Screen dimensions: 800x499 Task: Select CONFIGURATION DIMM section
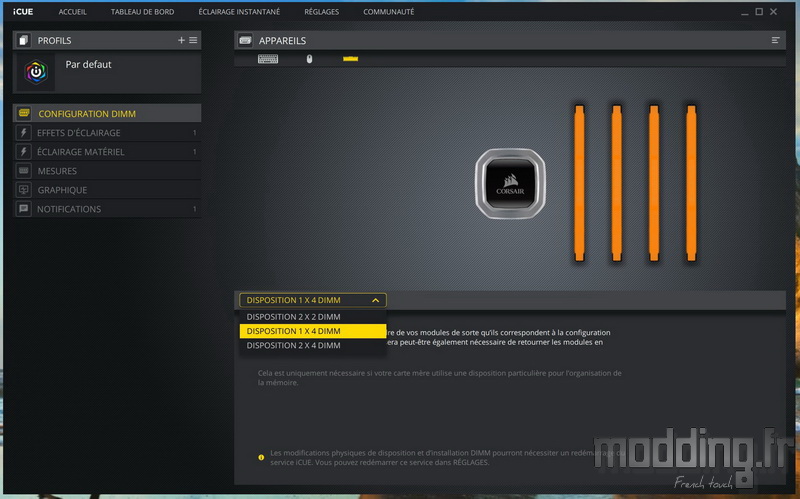coord(107,113)
